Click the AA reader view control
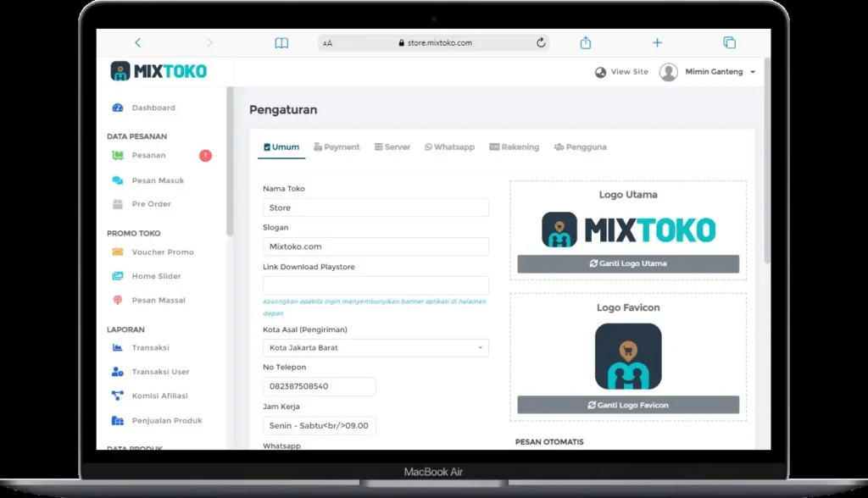This screenshot has width=868, height=498. point(328,43)
